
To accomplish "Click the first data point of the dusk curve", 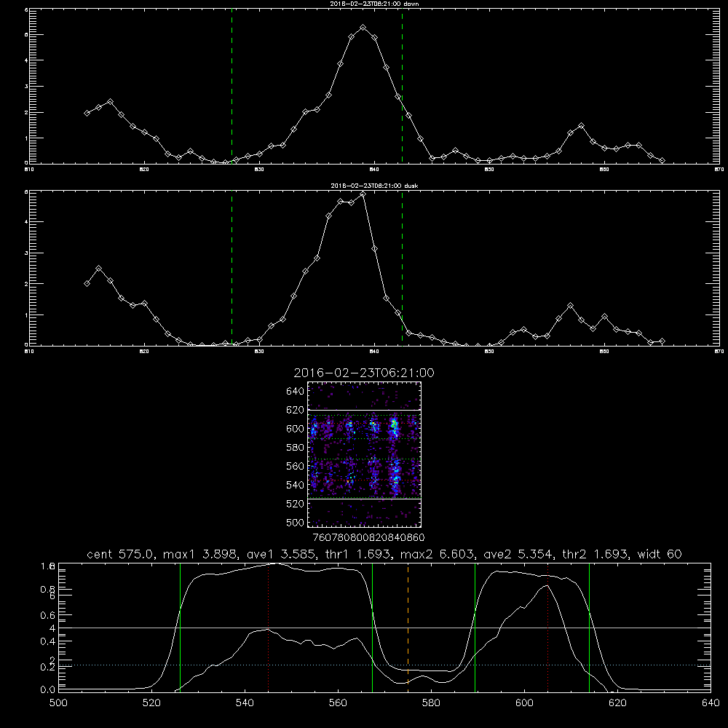I will point(87,284).
